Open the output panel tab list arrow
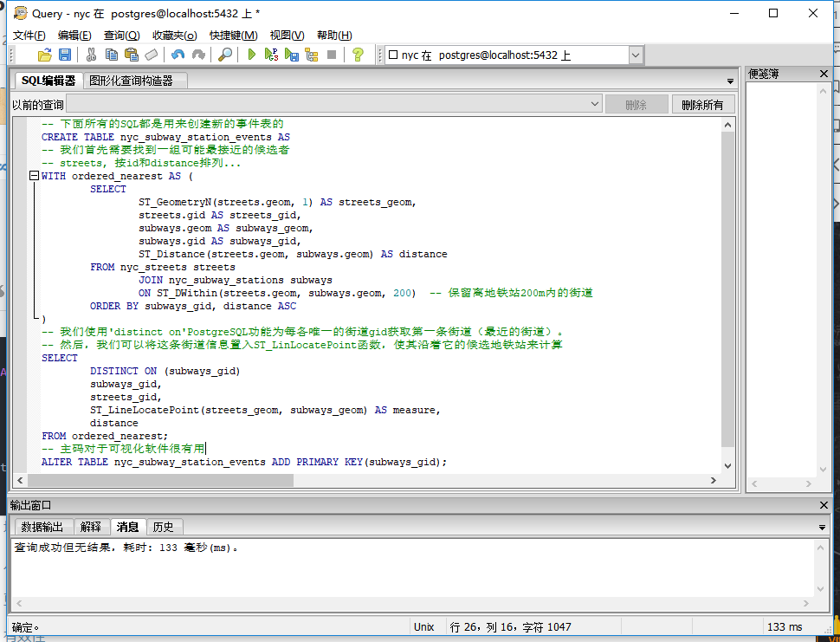The height and width of the screenshot is (642, 840). point(823,528)
